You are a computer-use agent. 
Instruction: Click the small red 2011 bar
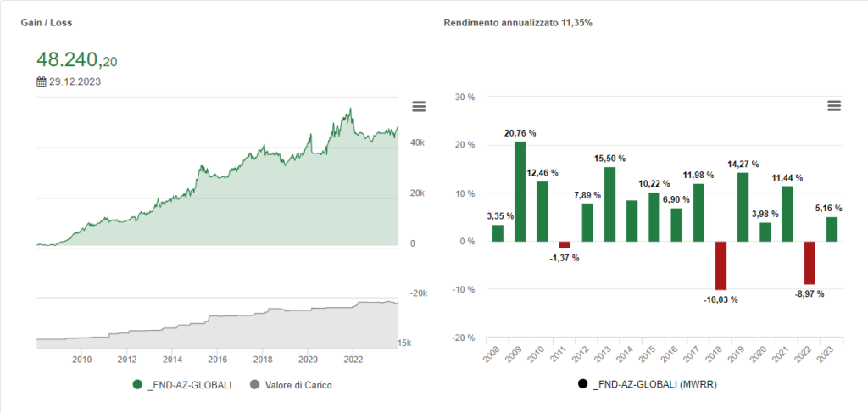(x=565, y=244)
